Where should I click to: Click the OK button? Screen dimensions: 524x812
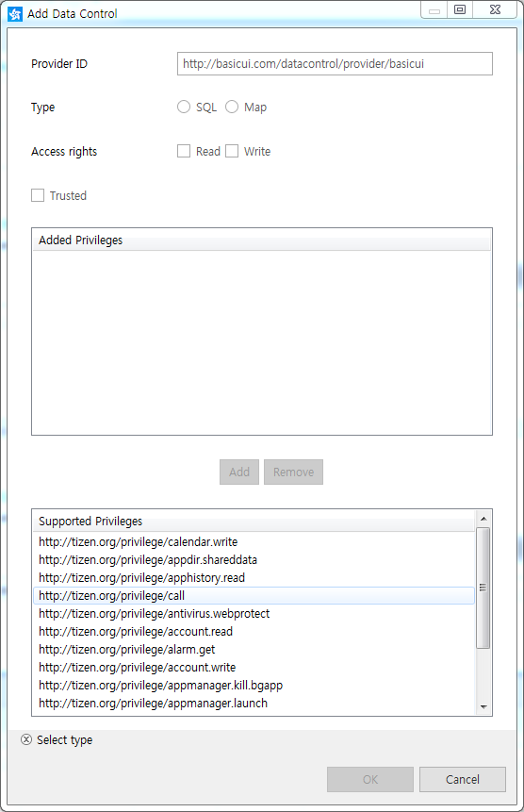pyautogui.click(x=370, y=779)
